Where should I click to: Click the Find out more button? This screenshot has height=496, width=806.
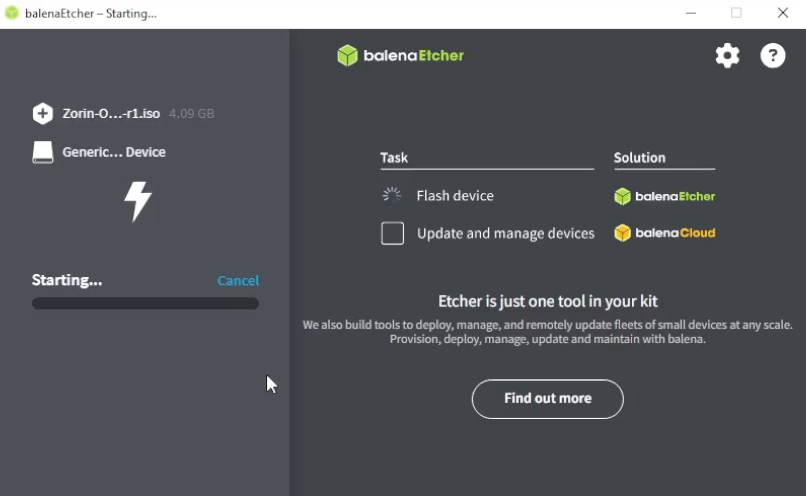tap(547, 399)
